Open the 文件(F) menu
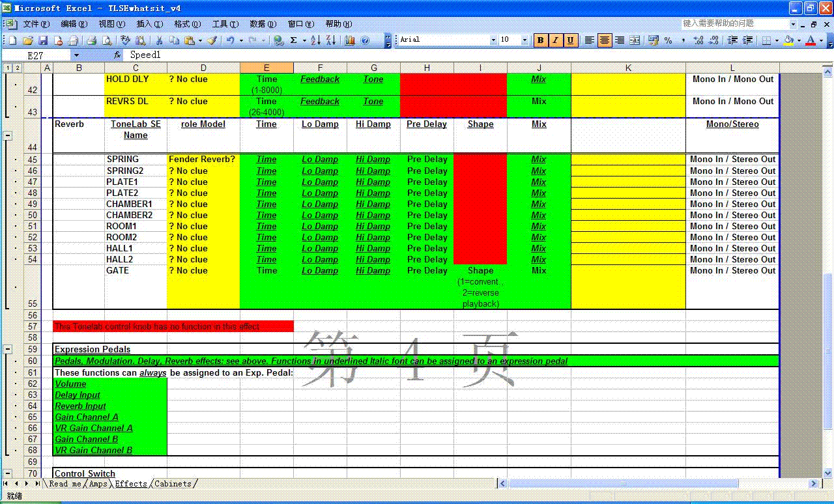 tap(36, 24)
